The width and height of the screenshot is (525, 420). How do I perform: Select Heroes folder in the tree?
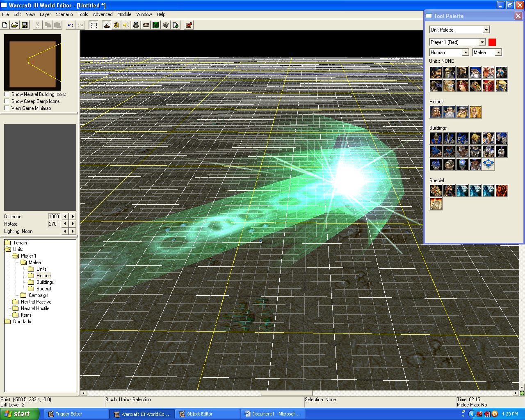(43, 276)
